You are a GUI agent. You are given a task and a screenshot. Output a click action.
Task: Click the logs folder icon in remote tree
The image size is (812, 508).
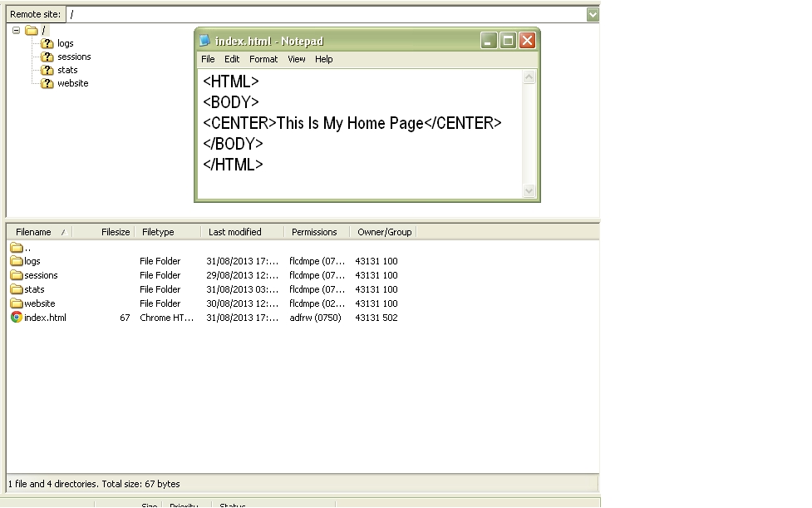pyautogui.click(x=47, y=43)
